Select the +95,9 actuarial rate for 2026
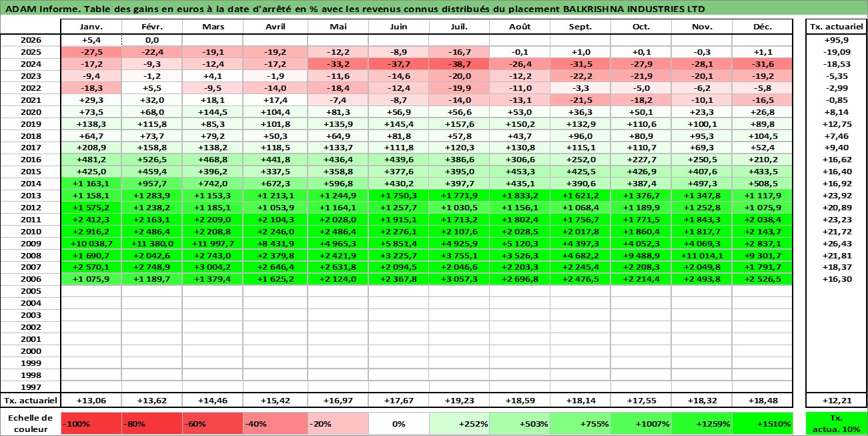 tap(837, 40)
